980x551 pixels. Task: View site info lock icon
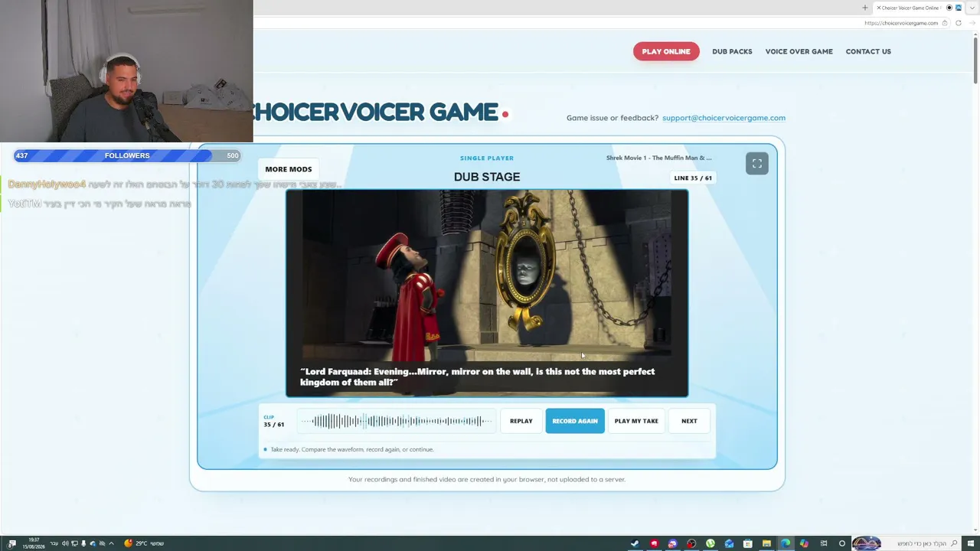[945, 23]
